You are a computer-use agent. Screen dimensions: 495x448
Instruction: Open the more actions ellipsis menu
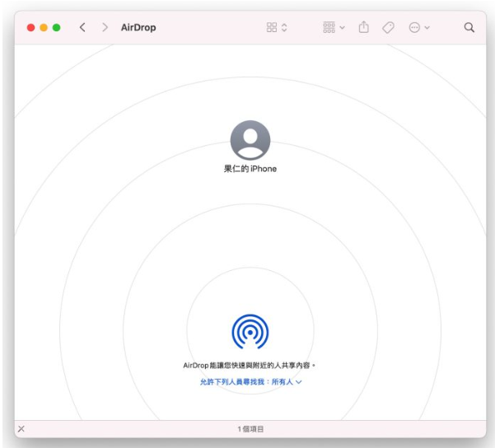pyautogui.click(x=414, y=27)
